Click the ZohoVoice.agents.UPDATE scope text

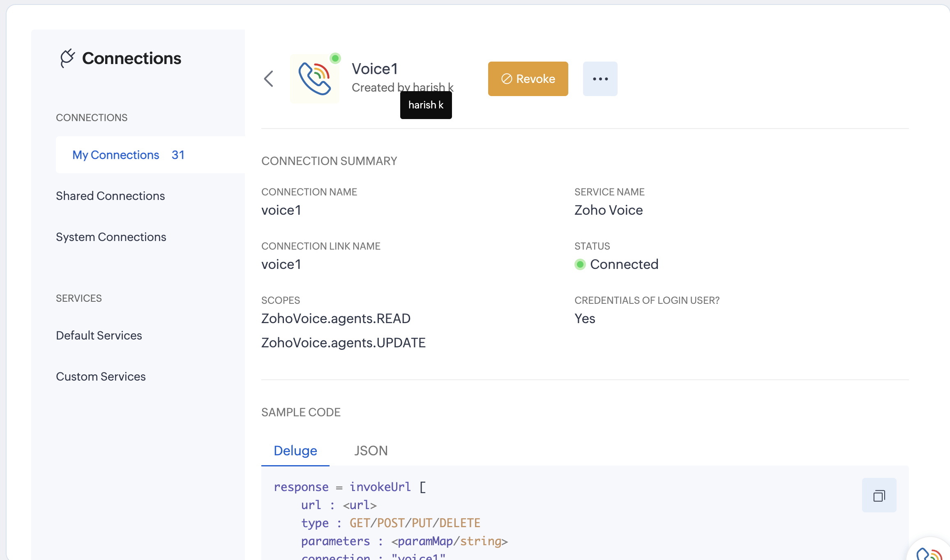coord(343,343)
